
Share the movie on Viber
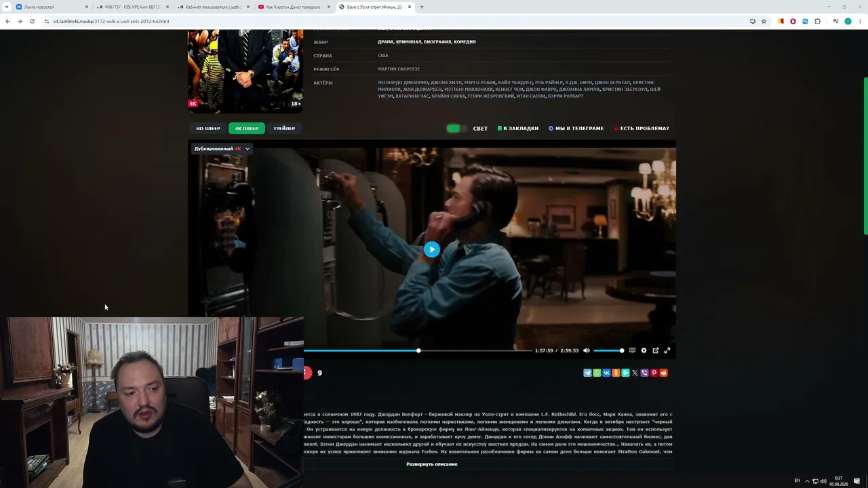tap(644, 373)
